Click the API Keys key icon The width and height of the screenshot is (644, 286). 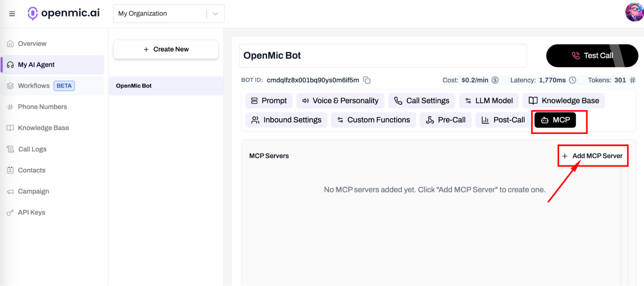pos(10,213)
